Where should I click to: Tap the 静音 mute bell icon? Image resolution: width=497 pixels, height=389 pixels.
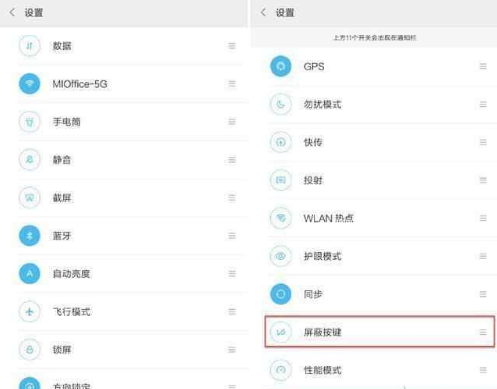coord(30,160)
